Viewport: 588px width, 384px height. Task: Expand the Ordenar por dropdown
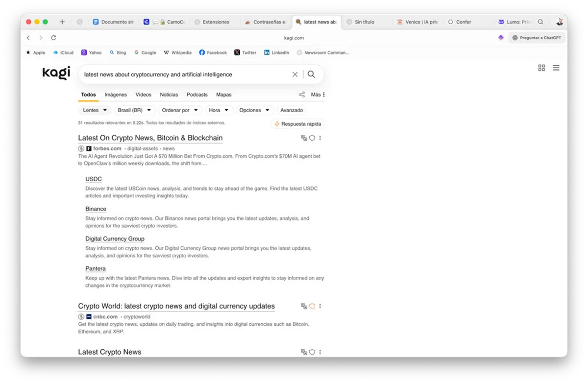point(180,110)
